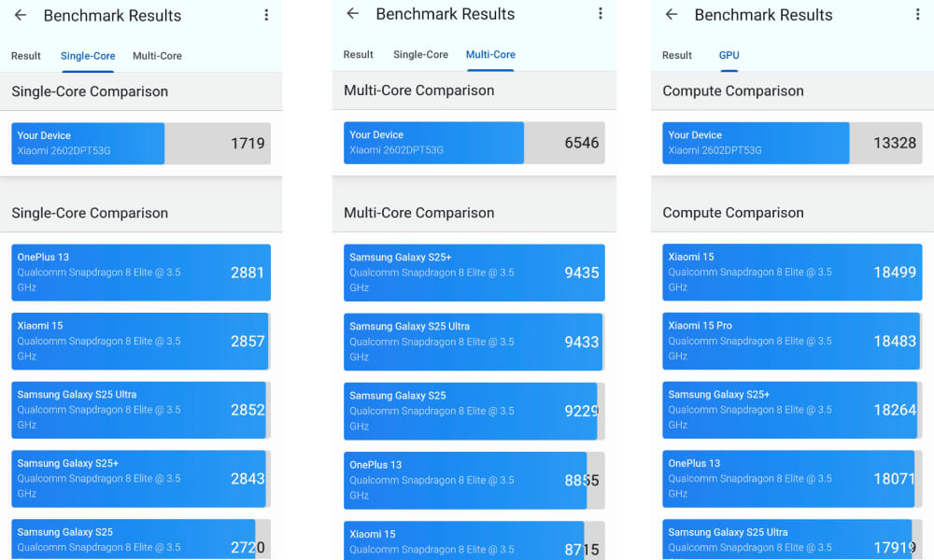Open Xiaomi 15 compute entry 18499
This screenshot has height=560, width=934.
[x=792, y=272]
